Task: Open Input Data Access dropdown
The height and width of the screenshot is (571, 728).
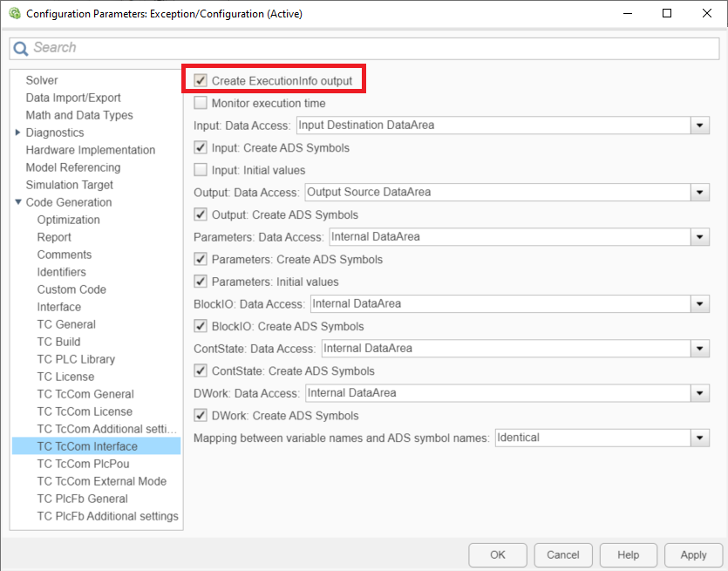Action: (x=699, y=126)
